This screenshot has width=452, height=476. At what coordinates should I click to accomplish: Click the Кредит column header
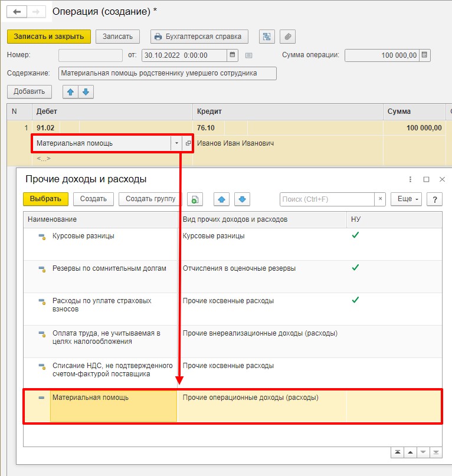tap(288, 111)
